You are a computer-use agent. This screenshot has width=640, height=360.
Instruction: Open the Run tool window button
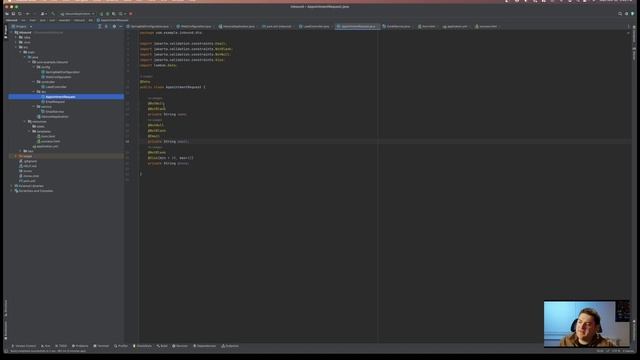tap(46, 346)
